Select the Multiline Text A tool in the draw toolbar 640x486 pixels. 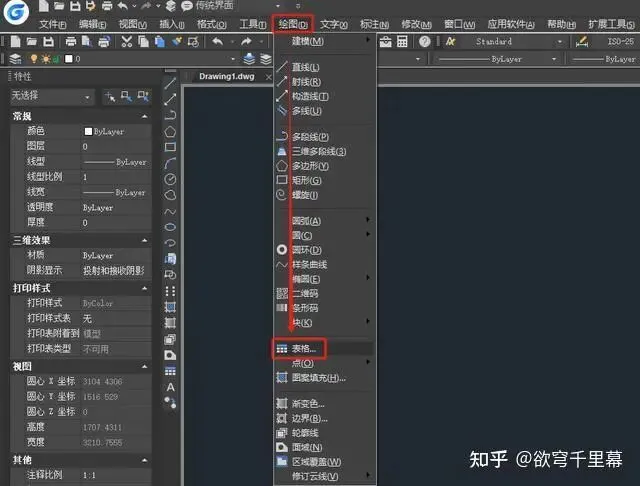pos(170,387)
